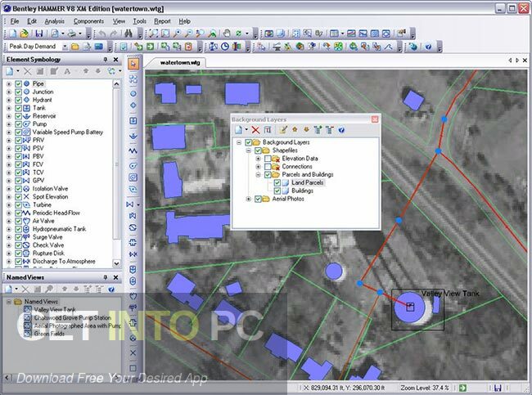Image resolution: width=532 pixels, height=395 pixels.
Task: Check the Elevation Data layer checkbox
Action: pos(268,159)
